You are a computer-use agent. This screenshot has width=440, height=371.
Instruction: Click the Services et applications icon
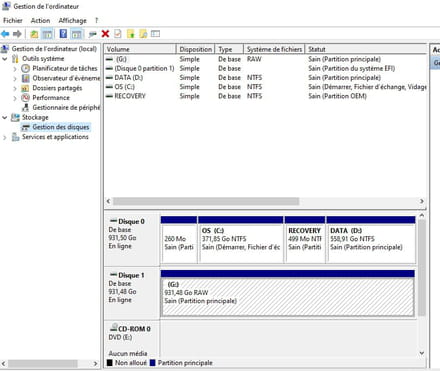[15, 137]
